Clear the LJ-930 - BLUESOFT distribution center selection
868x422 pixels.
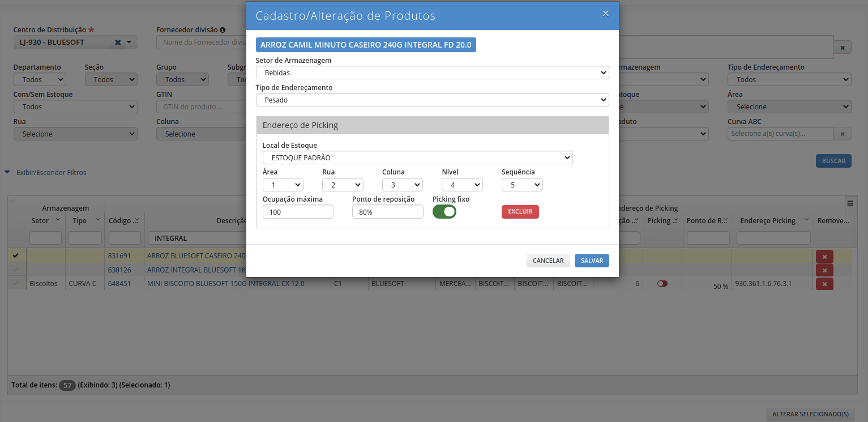[x=118, y=42]
